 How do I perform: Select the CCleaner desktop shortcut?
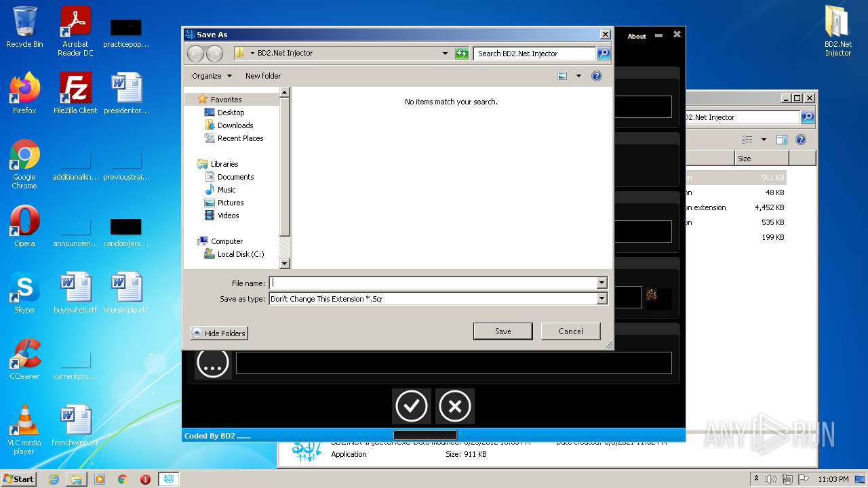point(24,359)
